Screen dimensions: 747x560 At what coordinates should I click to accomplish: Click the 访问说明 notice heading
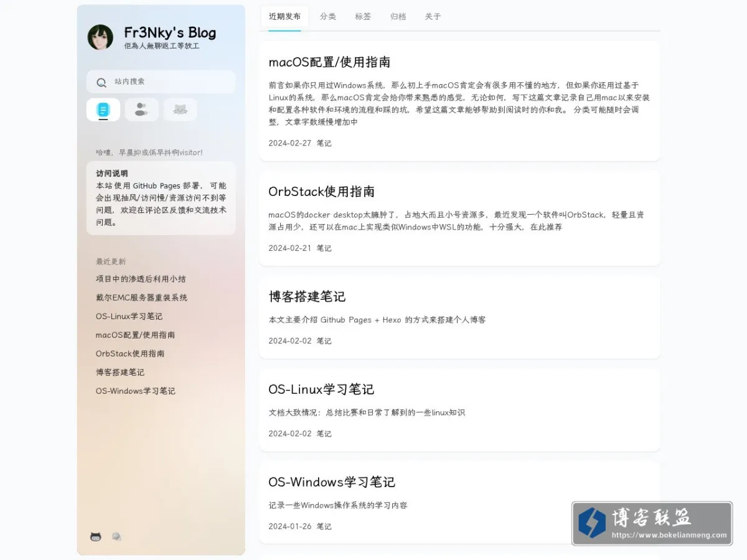click(x=112, y=174)
